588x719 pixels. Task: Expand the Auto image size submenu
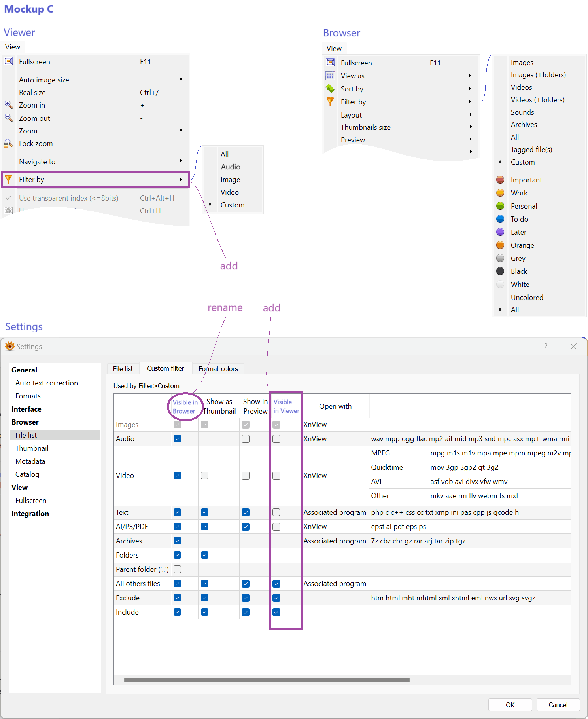pyautogui.click(x=181, y=80)
